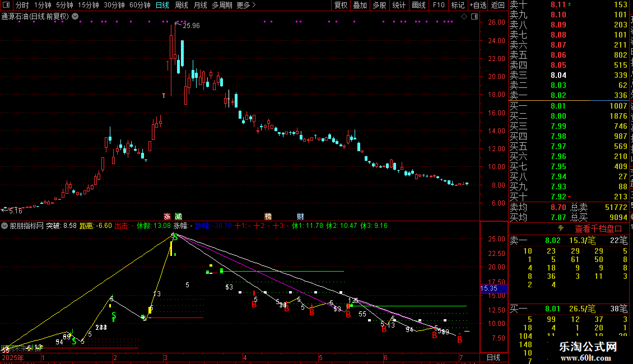Click the 跌幅: -38.78 indicator value
Viewport: 633px width, 364px height.
213,226
